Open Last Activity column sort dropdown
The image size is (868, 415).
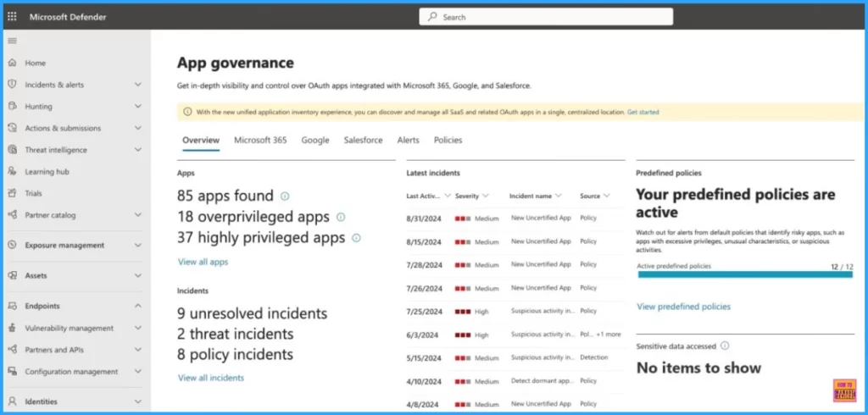448,196
